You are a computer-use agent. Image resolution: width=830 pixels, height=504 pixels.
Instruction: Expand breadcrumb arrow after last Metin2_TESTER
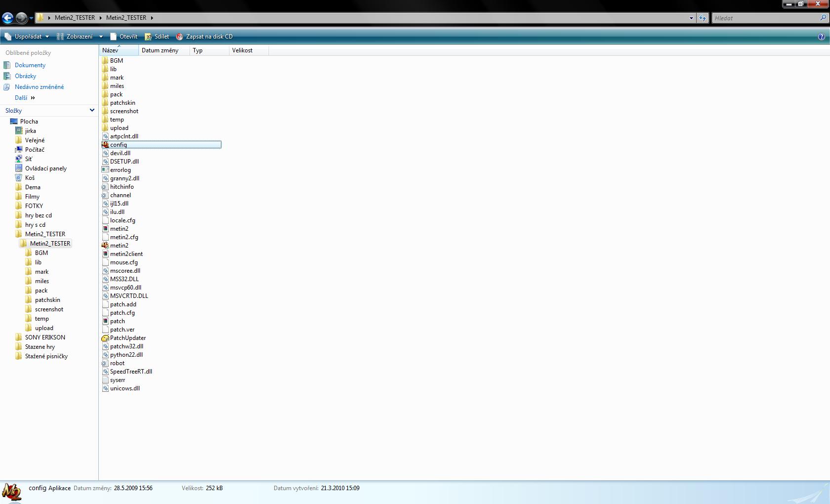pyautogui.click(x=152, y=18)
